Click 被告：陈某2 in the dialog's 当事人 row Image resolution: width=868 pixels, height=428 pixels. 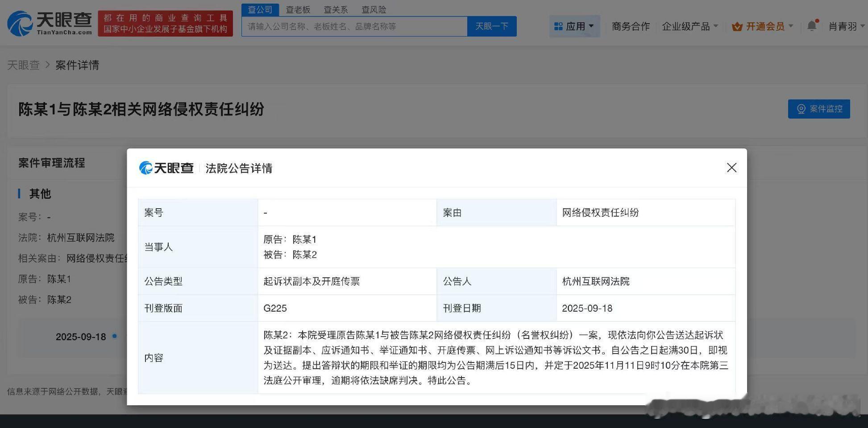click(290, 255)
